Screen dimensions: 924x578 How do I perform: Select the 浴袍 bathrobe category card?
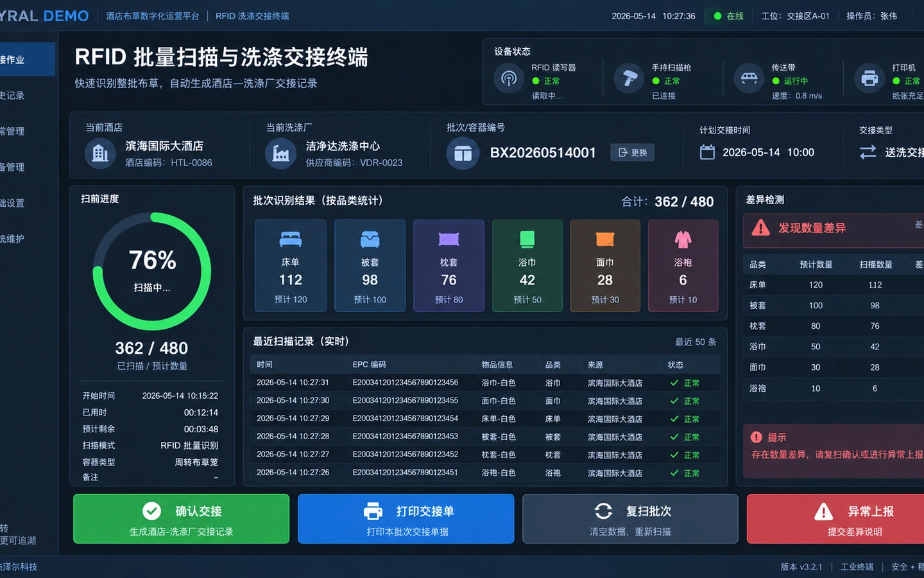tap(683, 265)
